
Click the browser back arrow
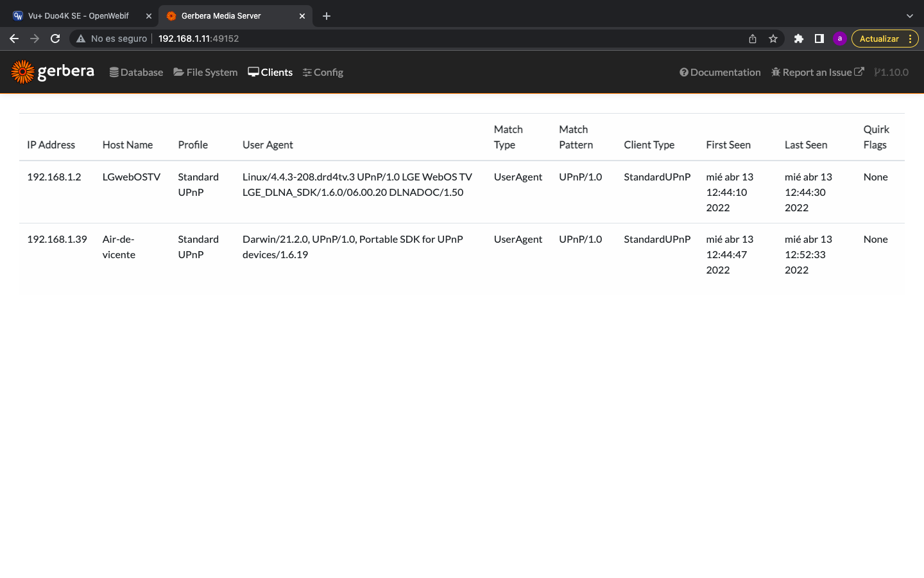pyautogui.click(x=14, y=39)
